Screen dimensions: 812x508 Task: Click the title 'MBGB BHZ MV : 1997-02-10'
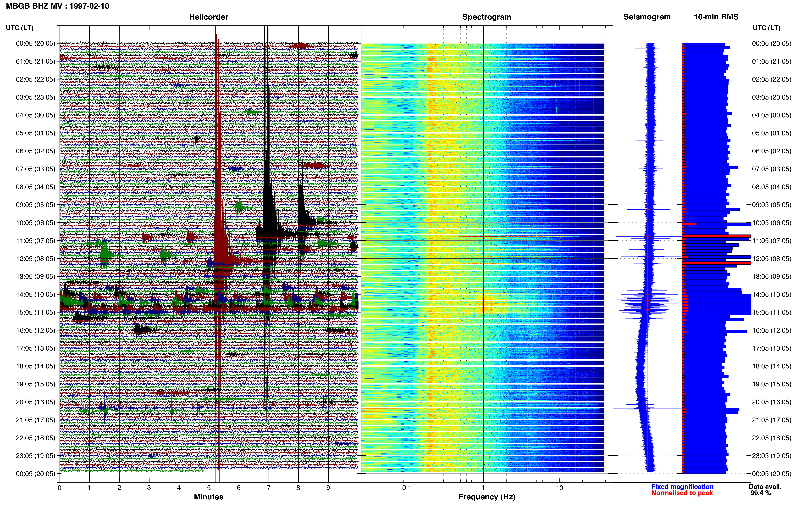[57, 6]
